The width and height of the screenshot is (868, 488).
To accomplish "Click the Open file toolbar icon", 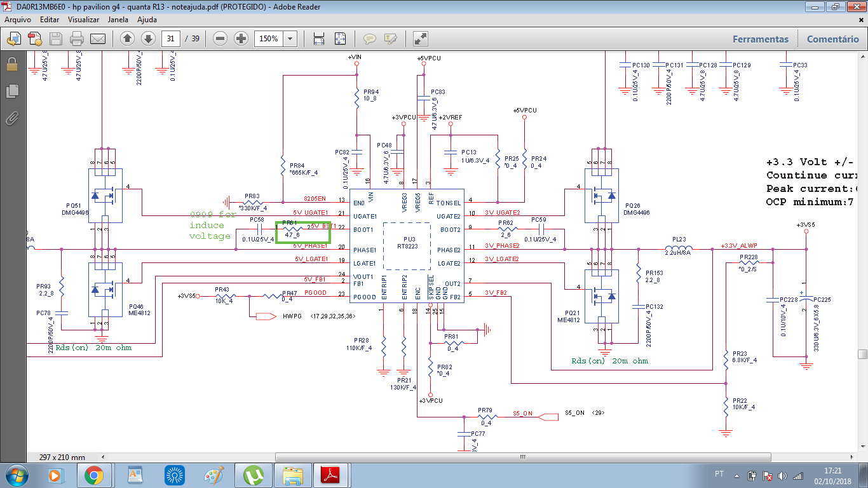I will point(14,39).
